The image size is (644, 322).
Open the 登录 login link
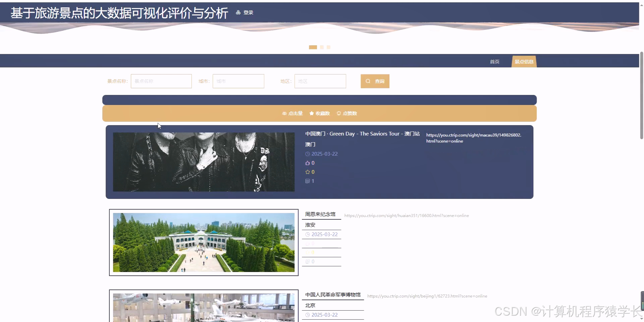[249, 12]
